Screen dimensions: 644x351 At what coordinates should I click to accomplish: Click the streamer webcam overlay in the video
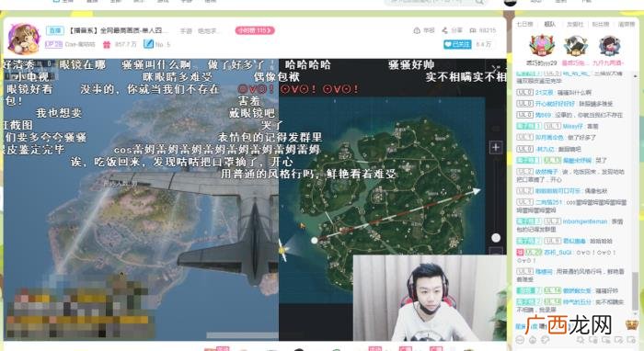430,298
